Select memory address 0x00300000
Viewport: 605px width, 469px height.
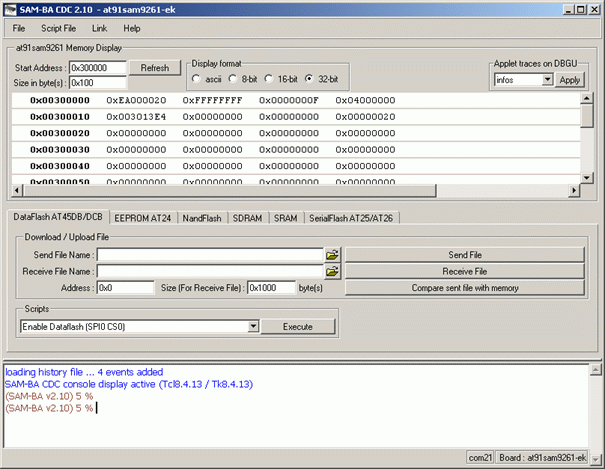[60, 100]
